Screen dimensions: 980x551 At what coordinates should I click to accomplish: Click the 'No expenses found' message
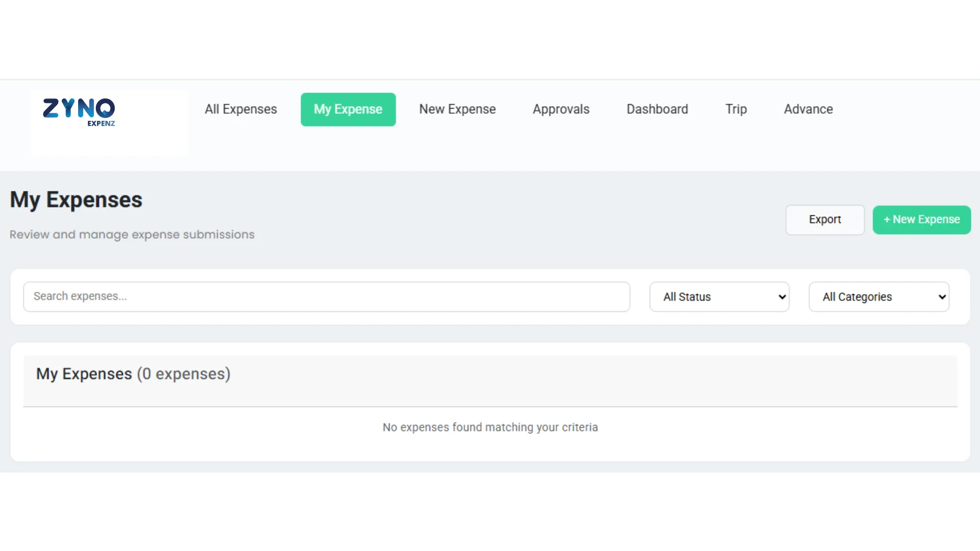click(490, 427)
